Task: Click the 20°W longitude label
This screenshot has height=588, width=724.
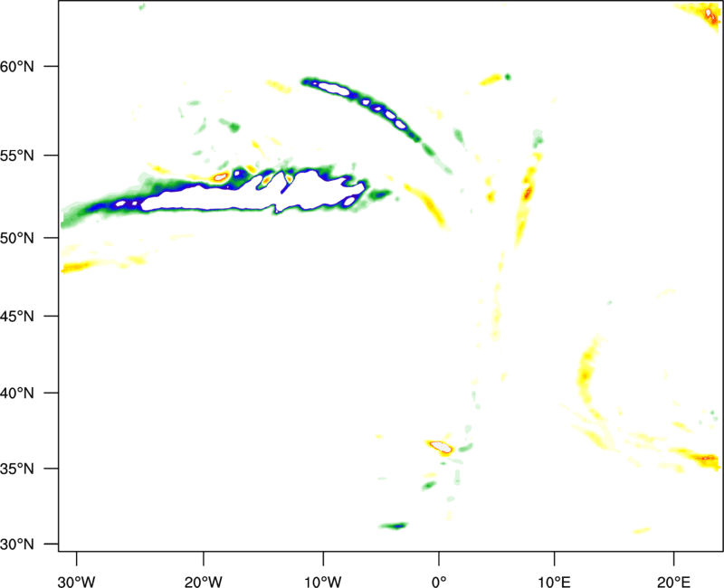Action: 204,582
